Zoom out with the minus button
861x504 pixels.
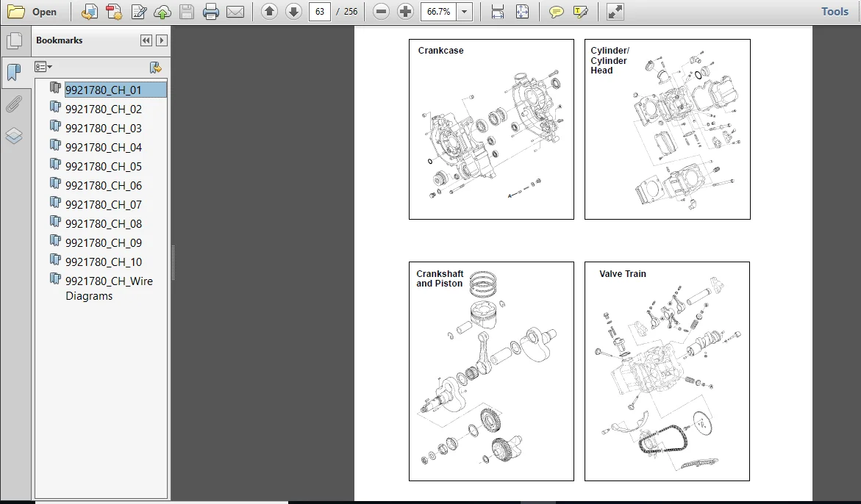pyautogui.click(x=381, y=12)
